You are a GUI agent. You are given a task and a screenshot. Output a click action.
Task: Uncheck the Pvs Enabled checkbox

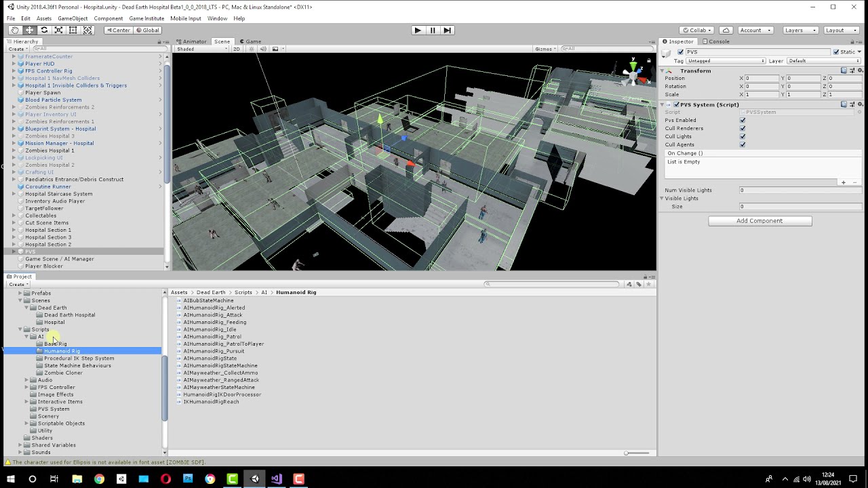click(x=743, y=120)
